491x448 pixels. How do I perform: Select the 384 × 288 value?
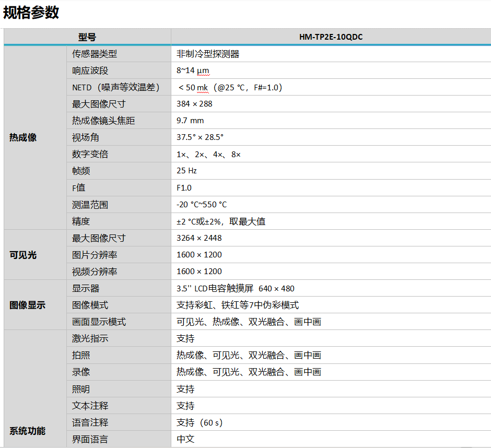point(194,104)
